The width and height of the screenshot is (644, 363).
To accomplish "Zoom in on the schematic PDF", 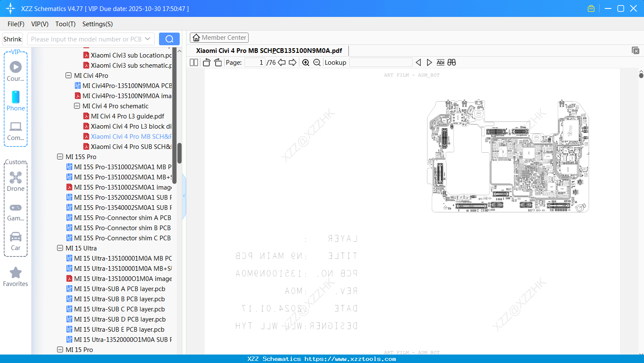I will click(305, 62).
